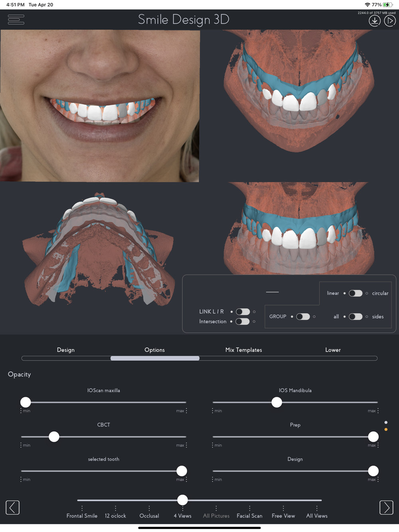The height and width of the screenshot is (532, 399).
Task: Adjust Prep opacity slider
Action: pos(373,437)
